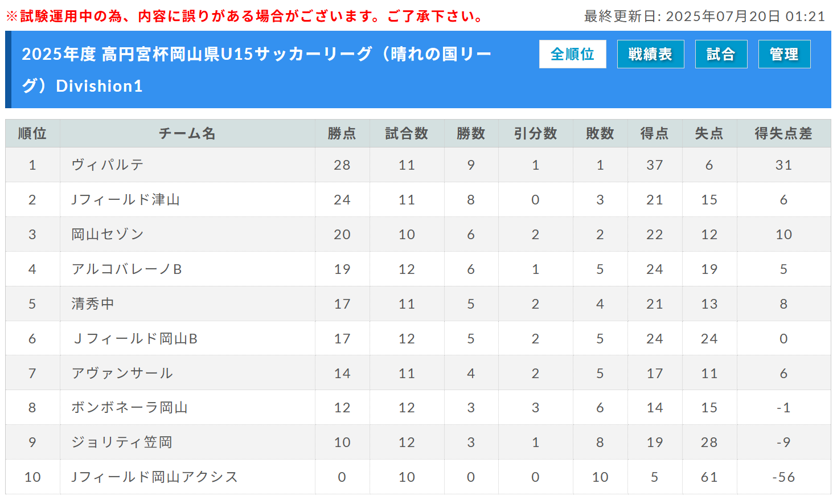This screenshot has width=837, height=504.
Task: Open the 試合 tab
Action: click(721, 54)
